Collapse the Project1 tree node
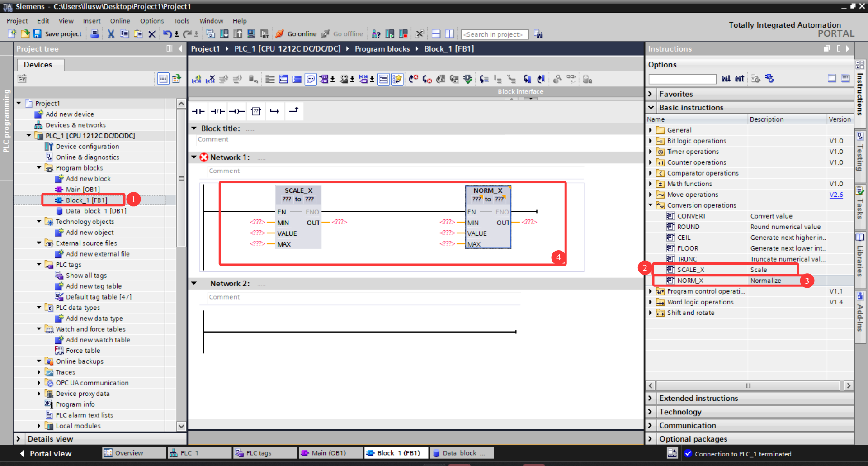This screenshot has width=868, height=466. click(x=19, y=103)
